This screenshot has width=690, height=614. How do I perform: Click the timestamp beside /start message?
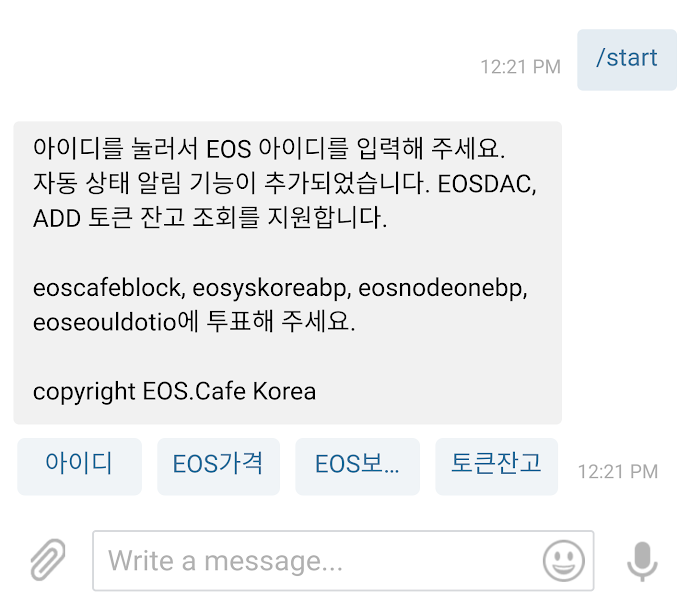[521, 67]
